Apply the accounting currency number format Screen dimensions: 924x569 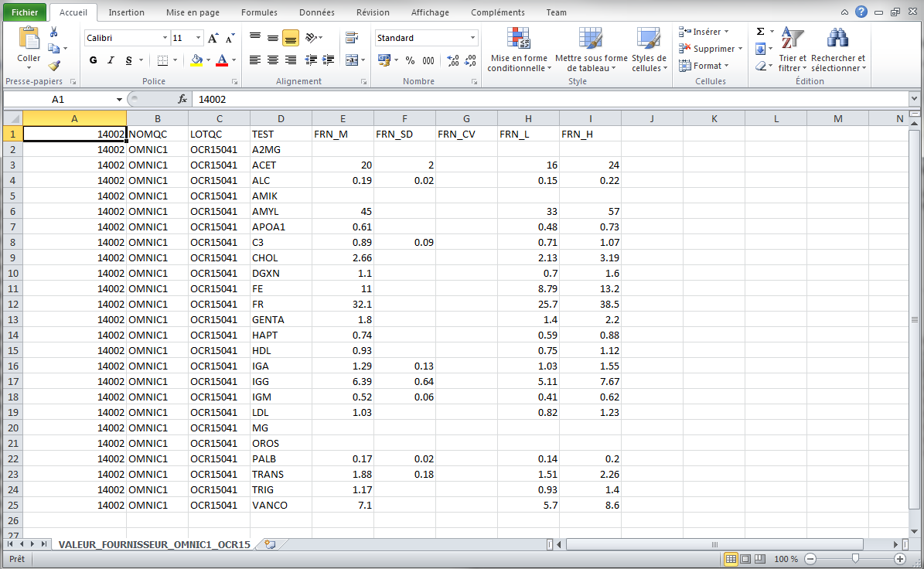click(x=384, y=60)
